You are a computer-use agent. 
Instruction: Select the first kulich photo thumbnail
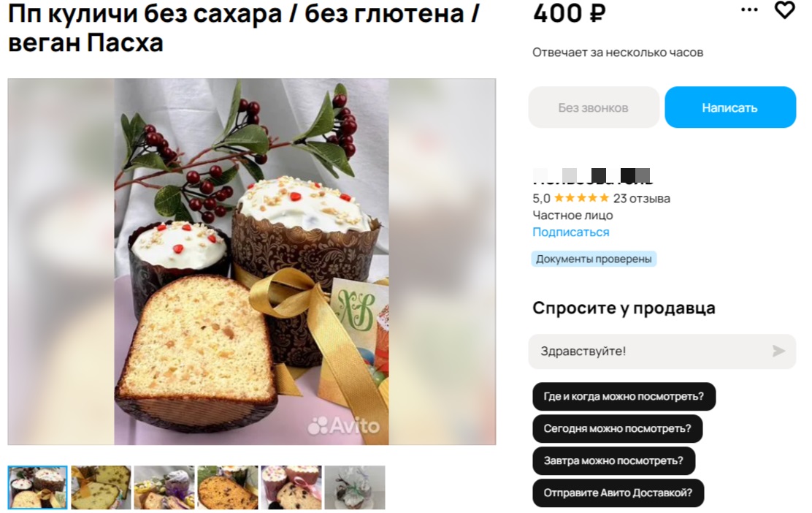click(x=37, y=487)
